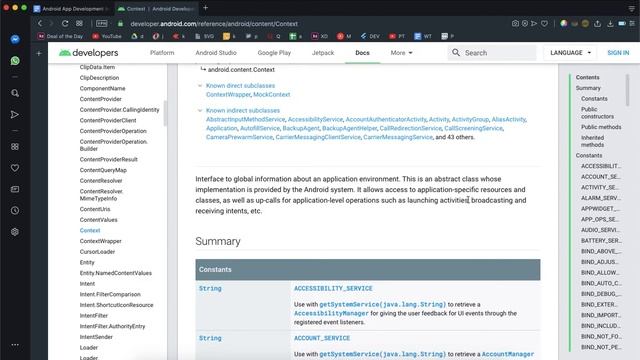Jump to Public methods in Contents panel
This screenshot has height=360, width=640.
pos(601,127)
